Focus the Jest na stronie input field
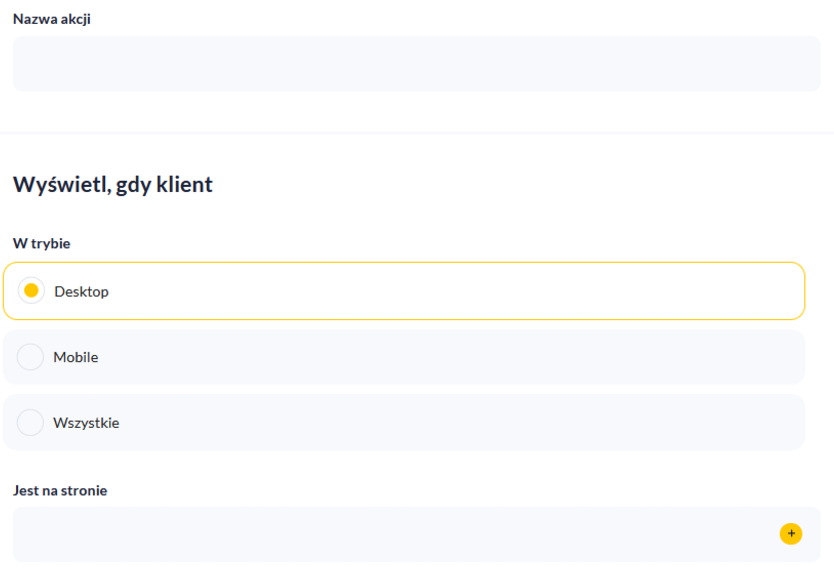The height and width of the screenshot is (583, 834). point(390,534)
